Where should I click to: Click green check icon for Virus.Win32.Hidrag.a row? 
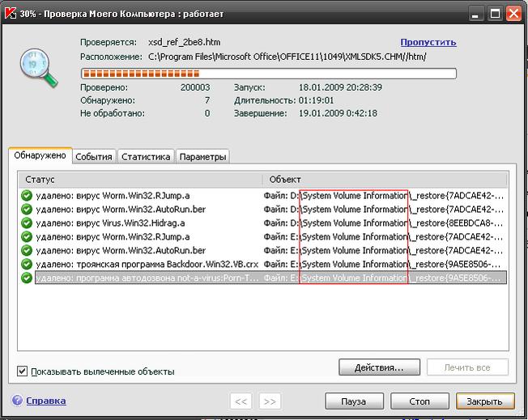click(26, 223)
